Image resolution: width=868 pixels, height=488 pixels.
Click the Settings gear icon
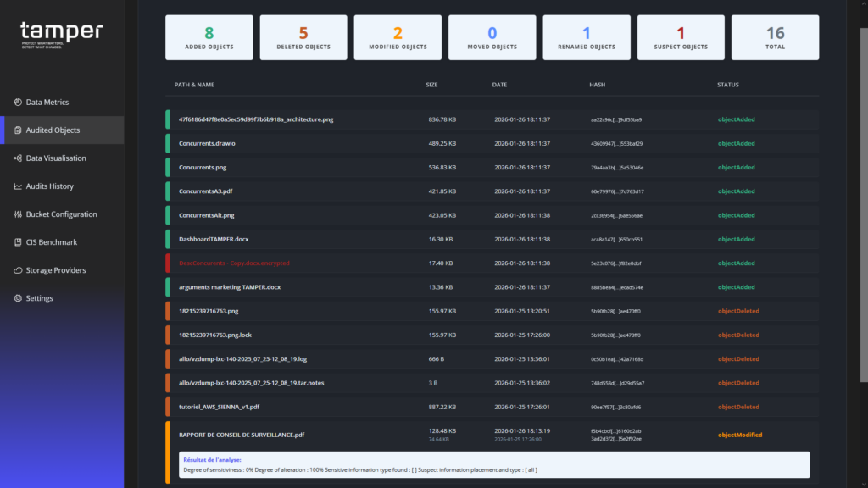(18, 298)
